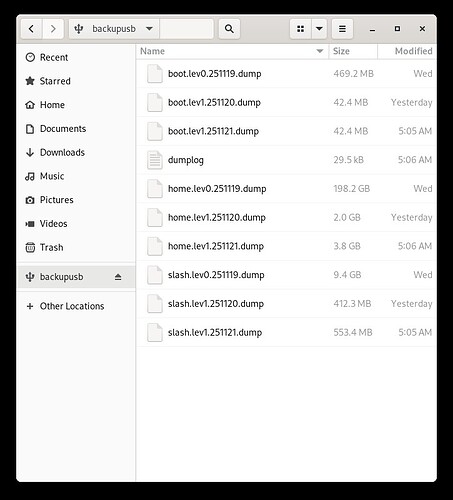Image resolution: width=453 pixels, height=500 pixels.
Task: Sort by the Size column header
Action: point(353,51)
